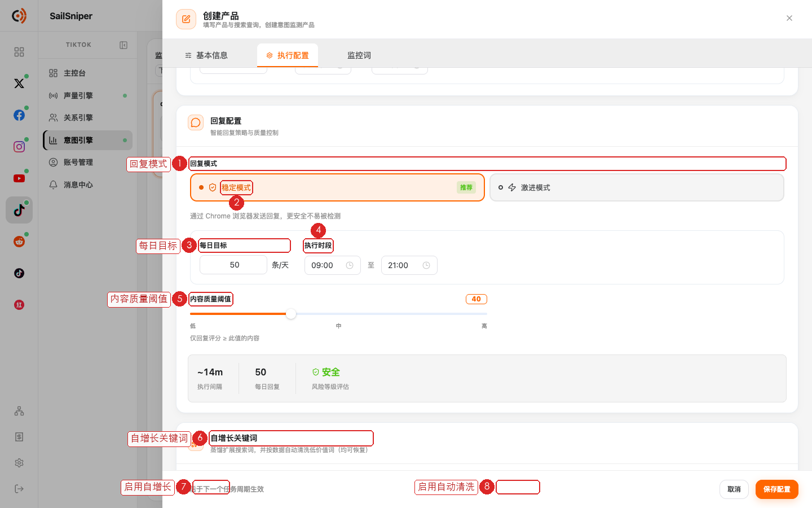Collapse the TIKTOK sidebar panel icon

(123, 45)
